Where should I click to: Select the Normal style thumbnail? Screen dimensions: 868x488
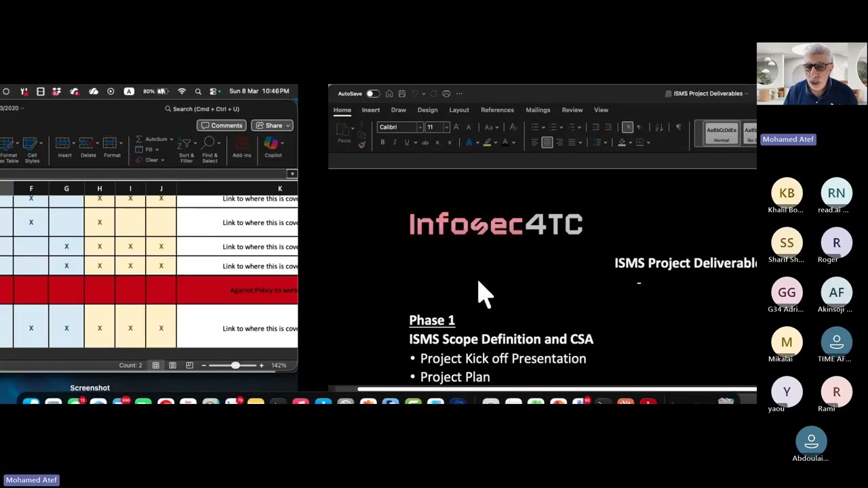[722, 134]
